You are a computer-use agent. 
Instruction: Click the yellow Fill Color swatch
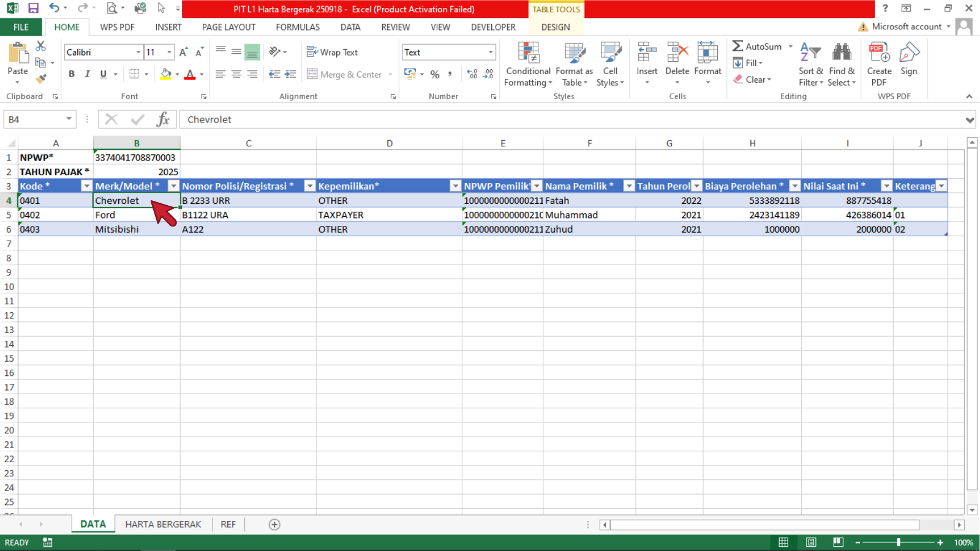tap(165, 74)
